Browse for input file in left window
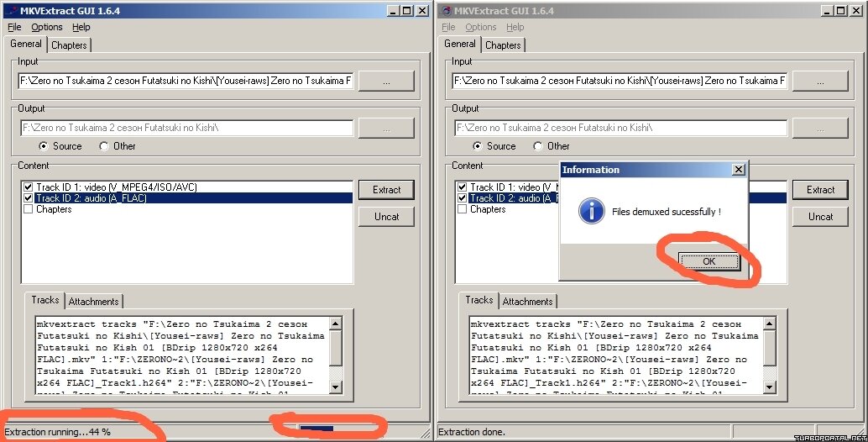 [386, 81]
